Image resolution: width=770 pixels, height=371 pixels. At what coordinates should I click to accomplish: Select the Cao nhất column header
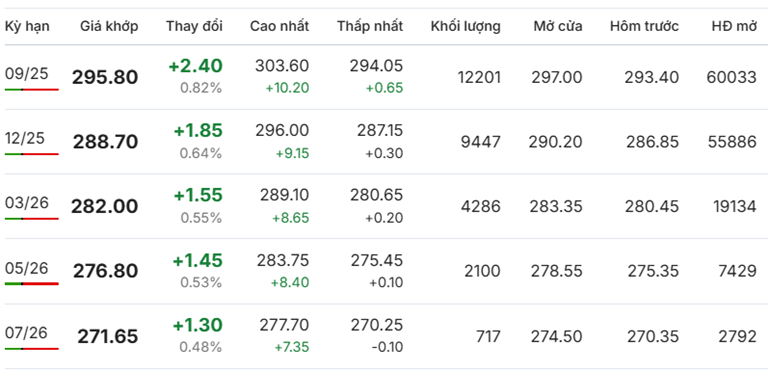click(279, 27)
